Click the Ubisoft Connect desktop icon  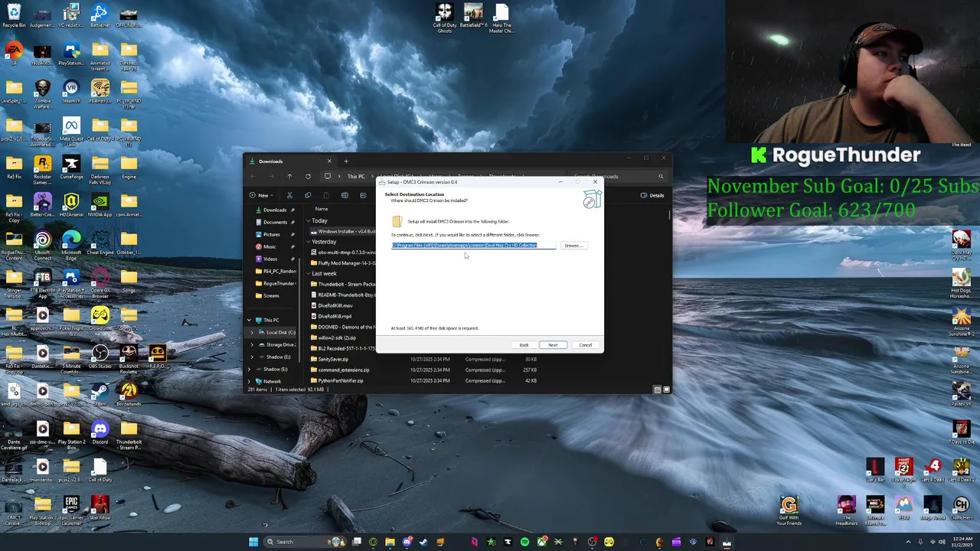tap(42, 244)
